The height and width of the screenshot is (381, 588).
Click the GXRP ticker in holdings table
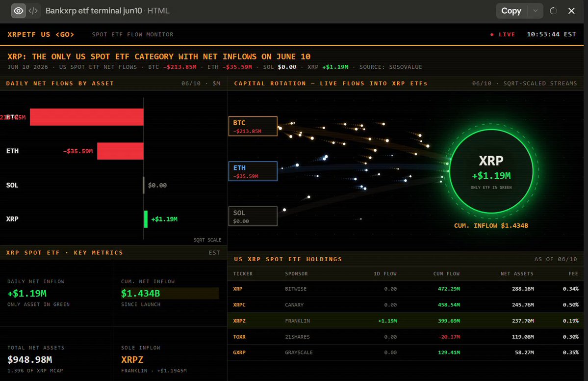click(239, 353)
